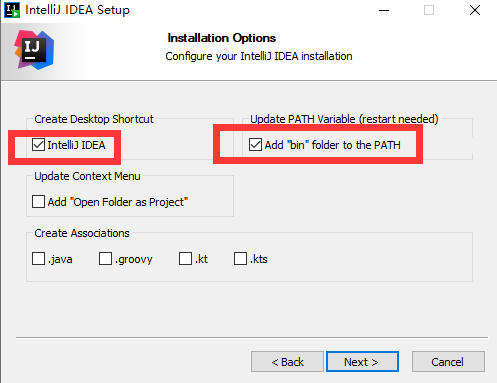
Task: Go to the next step with Next
Action: coord(362,362)
